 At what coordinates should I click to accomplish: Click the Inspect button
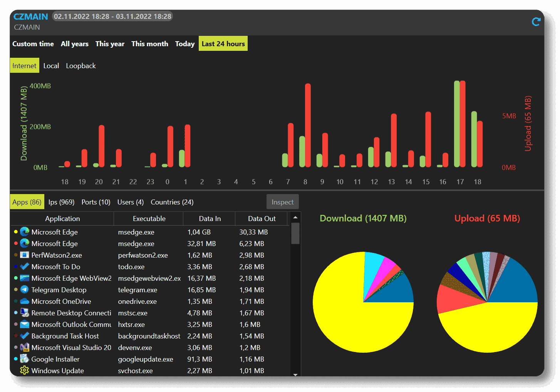(282, 201)
